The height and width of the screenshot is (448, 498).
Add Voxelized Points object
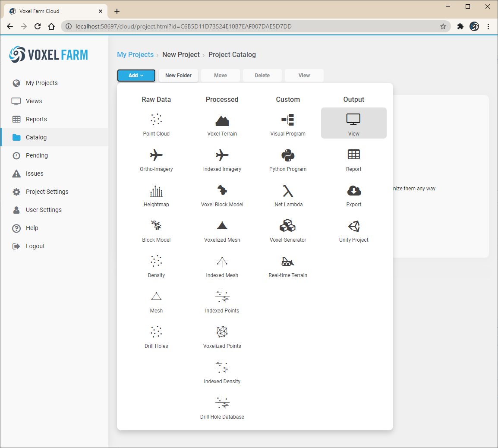coord(222,337)
